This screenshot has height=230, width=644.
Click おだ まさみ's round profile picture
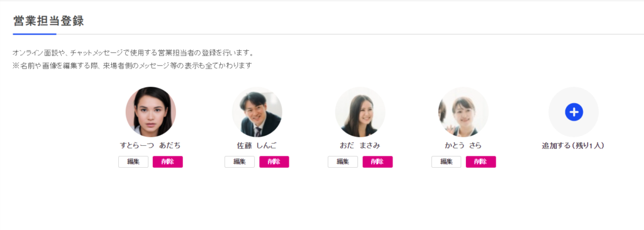pos(360,112)
